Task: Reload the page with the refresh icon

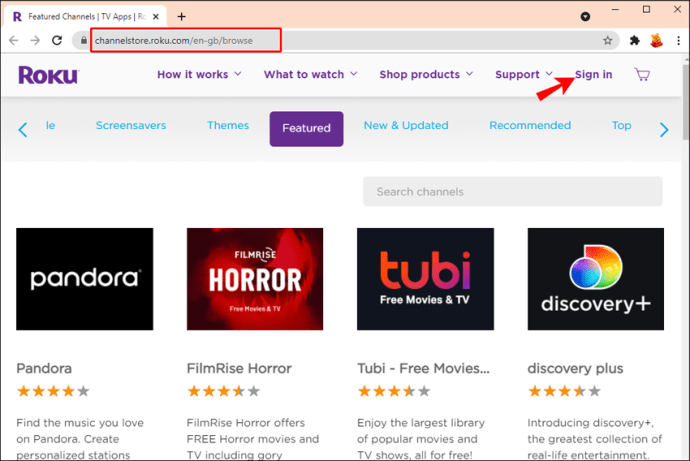Action: tap(57, 40)
